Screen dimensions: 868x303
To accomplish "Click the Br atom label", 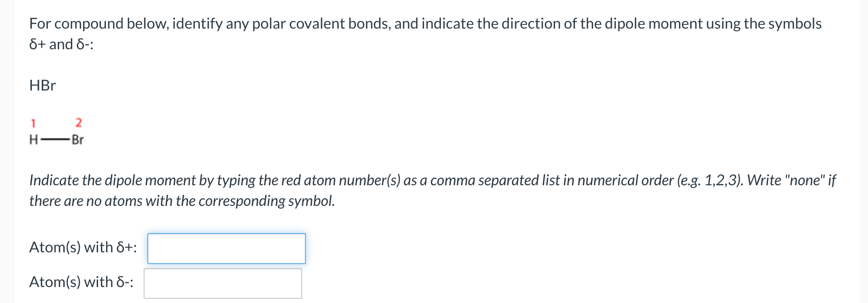I will (x=78, y=139).
